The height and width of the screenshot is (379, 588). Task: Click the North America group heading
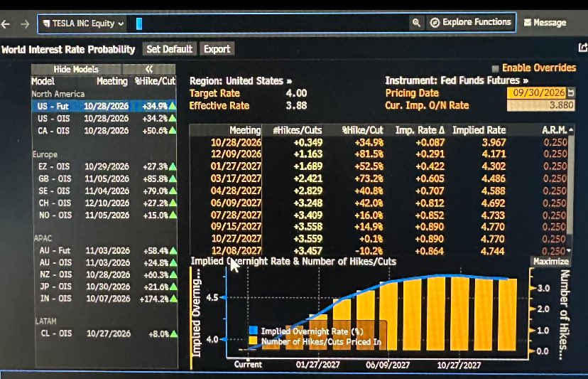58,94
